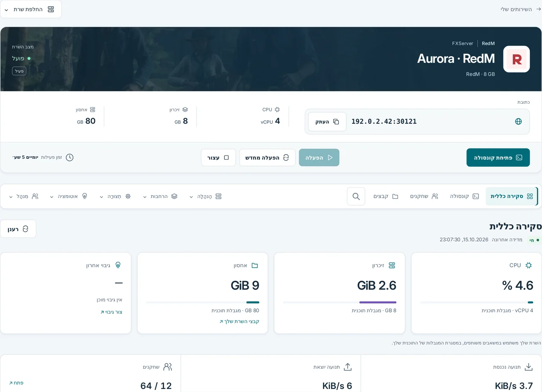Click the פעיל status badge
This screenshot has height=392, width=542.
(x=19, y=71)
